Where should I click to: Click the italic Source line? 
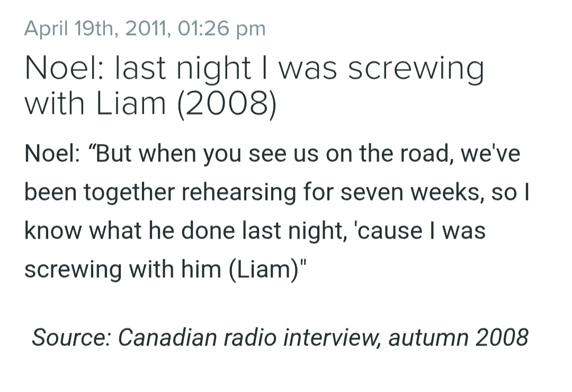click(280, 338)
